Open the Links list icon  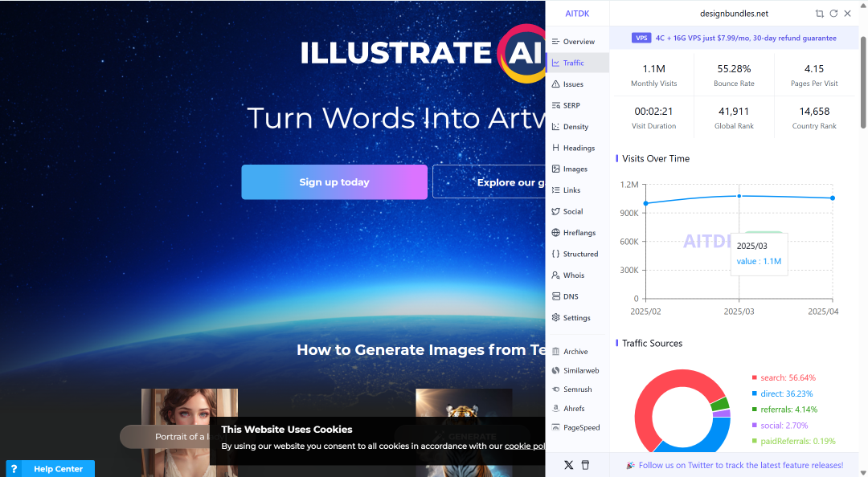[555, 190]
